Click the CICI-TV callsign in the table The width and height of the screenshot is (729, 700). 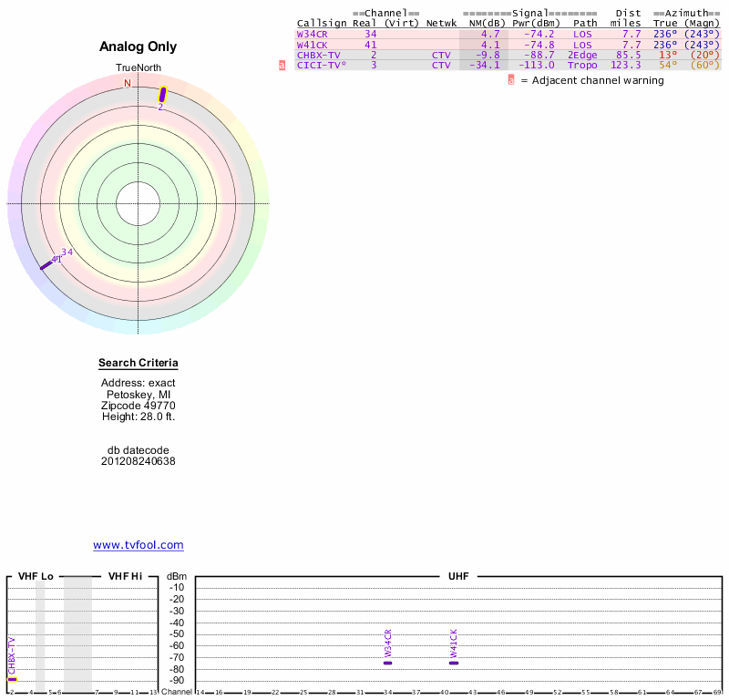coord(320,66)
